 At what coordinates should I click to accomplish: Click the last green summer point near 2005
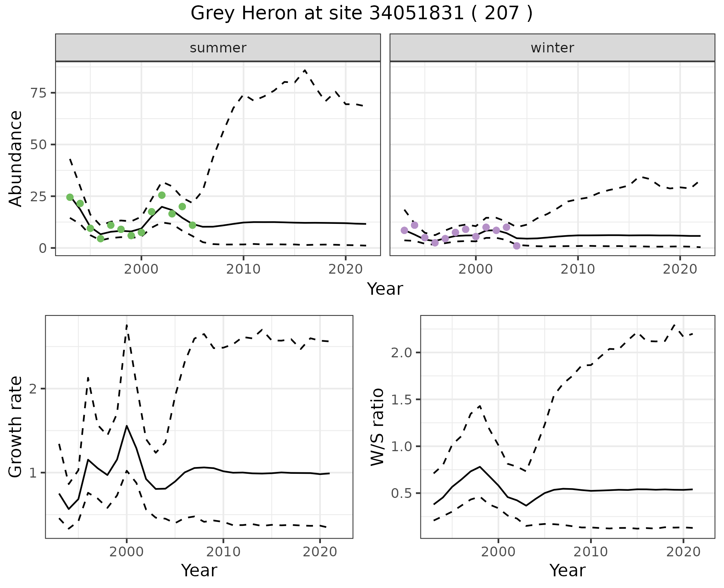point(192,225)
